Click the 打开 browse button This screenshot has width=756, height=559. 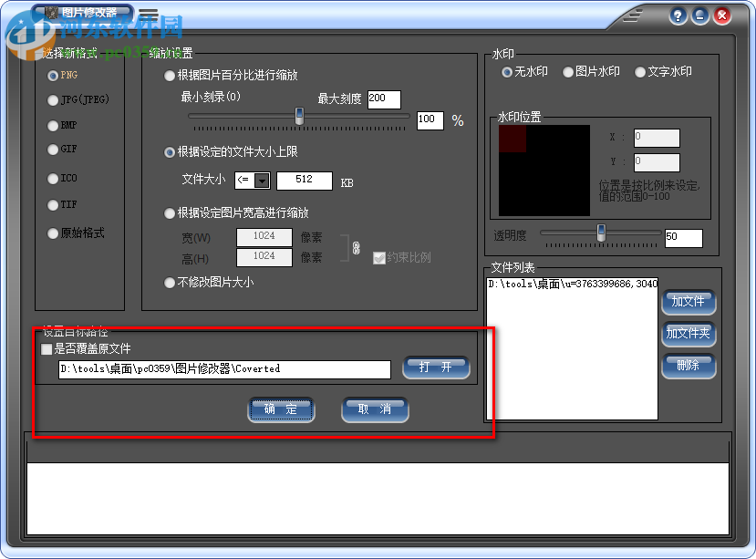point(436,367)
